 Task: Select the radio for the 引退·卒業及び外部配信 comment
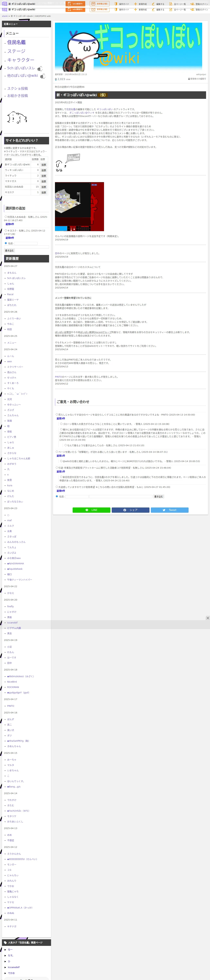[57, 468]
